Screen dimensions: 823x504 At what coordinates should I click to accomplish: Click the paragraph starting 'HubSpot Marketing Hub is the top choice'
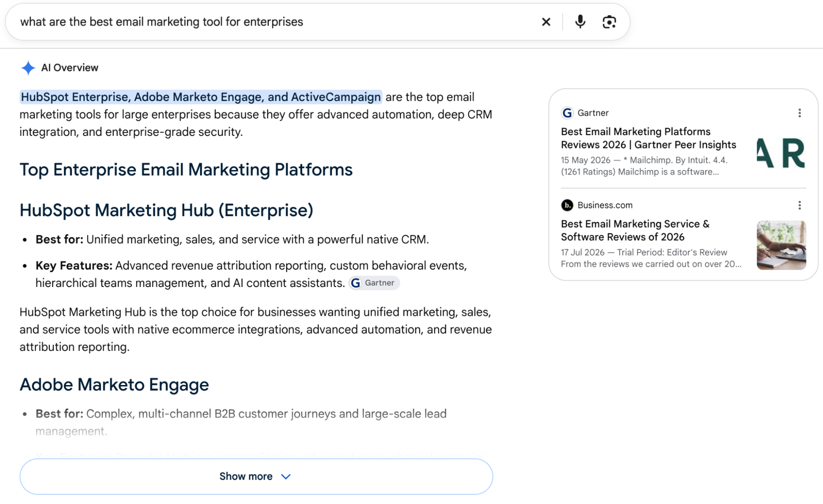[x=256, y=329]
